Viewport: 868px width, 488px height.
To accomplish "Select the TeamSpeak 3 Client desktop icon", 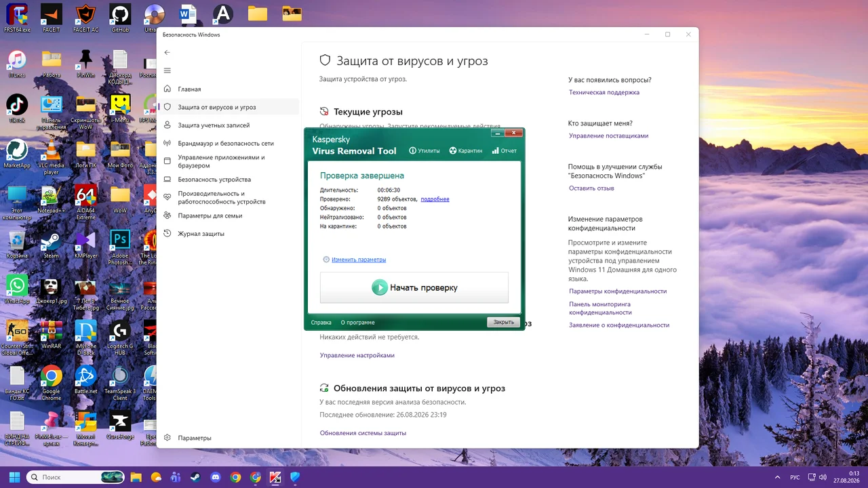I will click(120, 383).
